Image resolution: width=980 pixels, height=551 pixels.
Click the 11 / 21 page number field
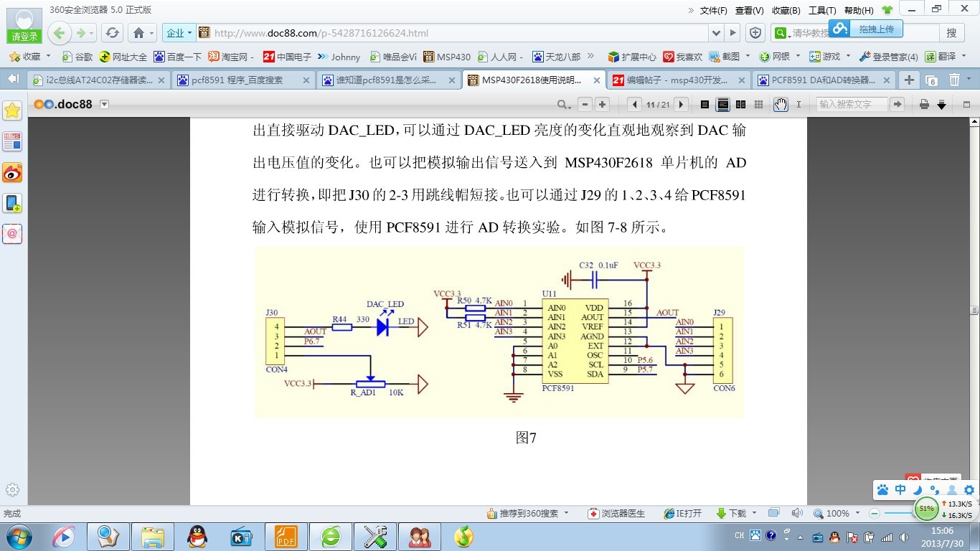[658, 105]
